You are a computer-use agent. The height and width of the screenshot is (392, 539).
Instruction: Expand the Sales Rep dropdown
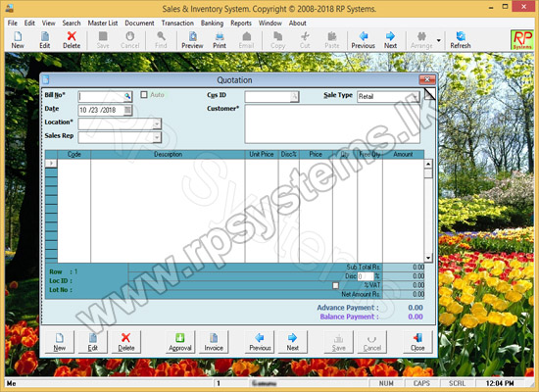(x=157, y=137)
